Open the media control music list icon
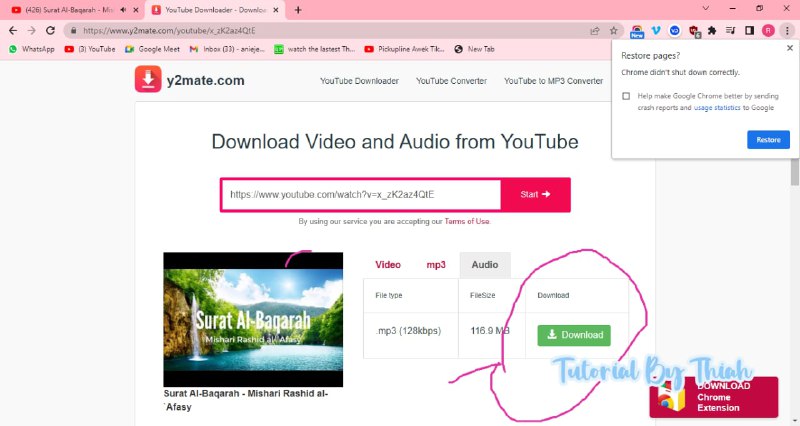This screenshot has width=800, height=426. [x=731, y=31]
